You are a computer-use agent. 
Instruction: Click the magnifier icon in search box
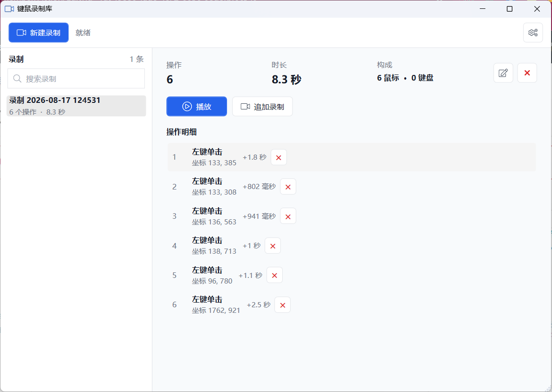[17, 79]
